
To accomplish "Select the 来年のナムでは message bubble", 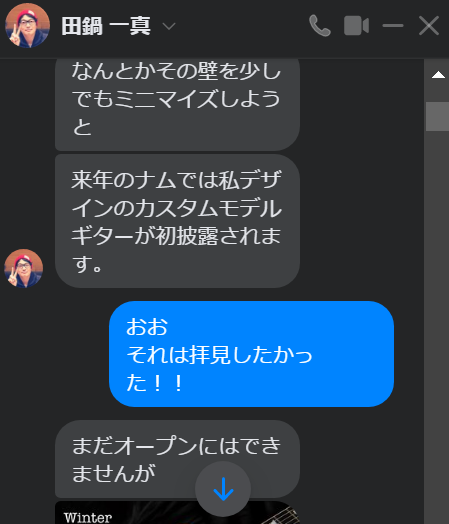I will (x=177, y=221).
